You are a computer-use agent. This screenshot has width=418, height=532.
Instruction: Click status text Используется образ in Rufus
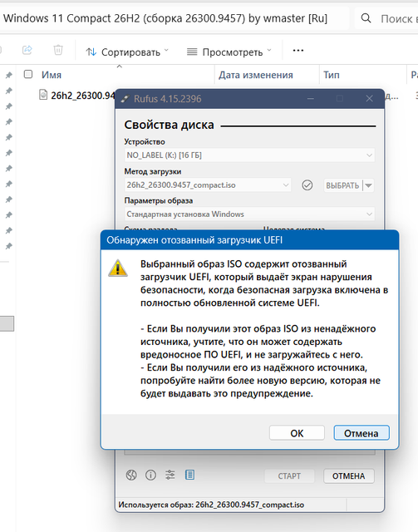(211, 505)
